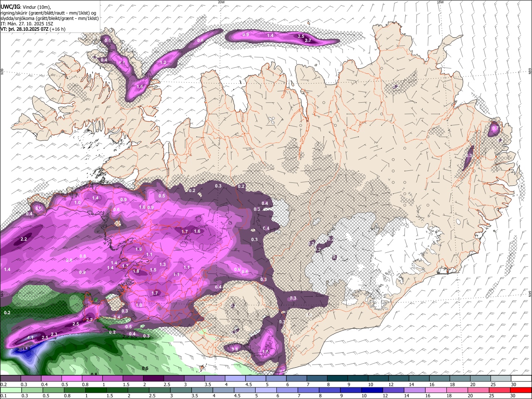The image size is (532, 399).
Task: Select the "IT: Mán. 27. 10. 2025 15Z" line
Action: point(26,24)
